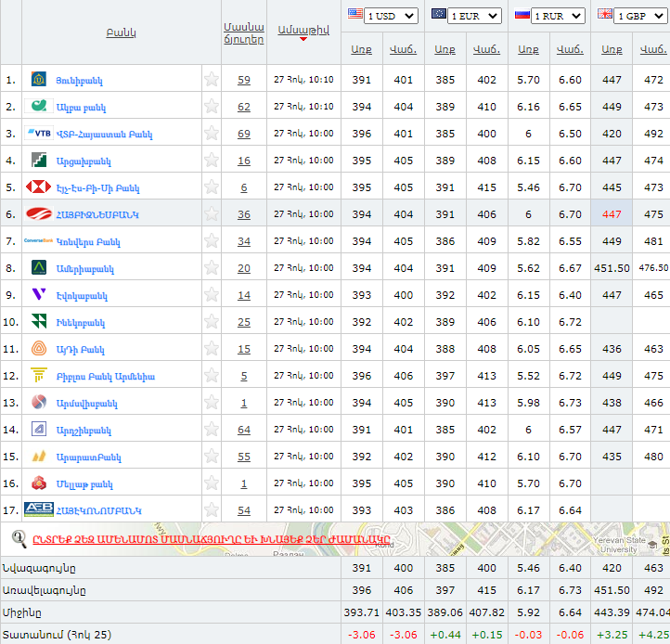Click the Ardshinbank logo in row 14
This screenshot has height=644, width=670.
[x=39, y=429]
